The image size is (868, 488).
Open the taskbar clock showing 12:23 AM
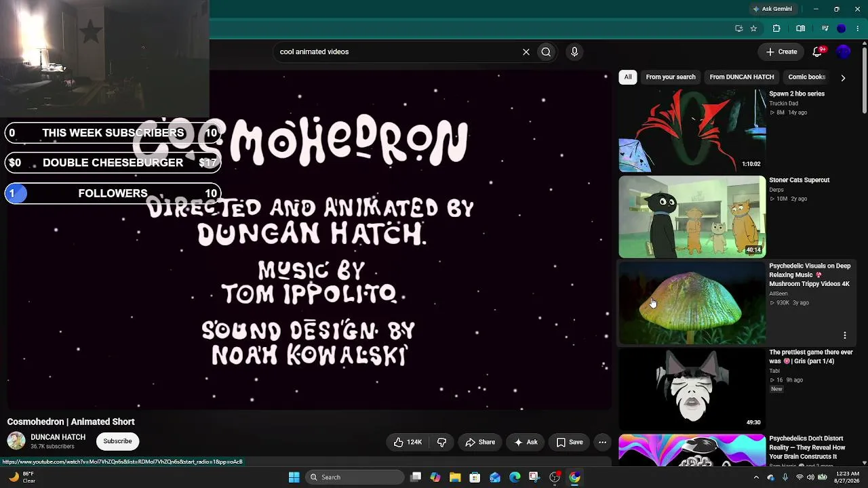tap(848, 477)
